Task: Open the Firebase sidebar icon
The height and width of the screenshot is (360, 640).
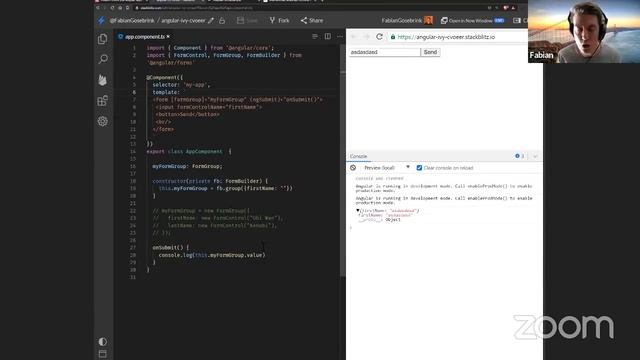Action: pyautogui.click(x=102, y=80)
